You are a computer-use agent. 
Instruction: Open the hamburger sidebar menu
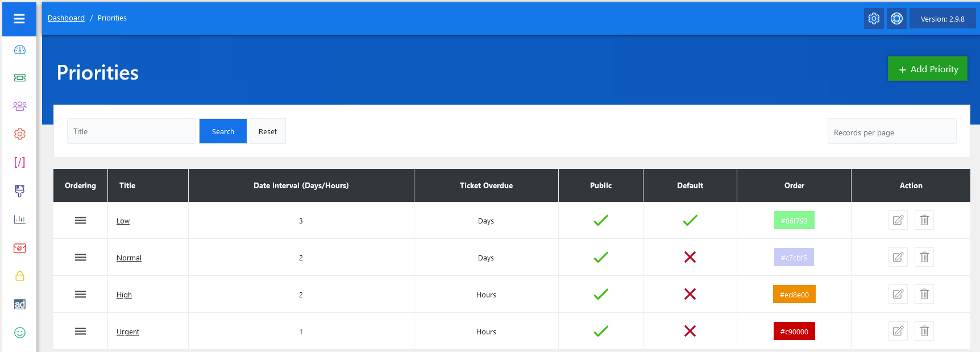point(19,19)
